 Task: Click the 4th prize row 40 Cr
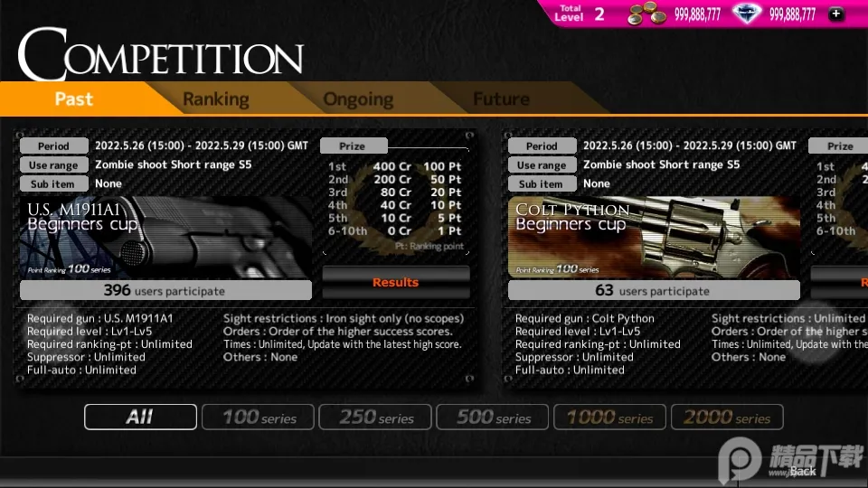tap(395, 205)
